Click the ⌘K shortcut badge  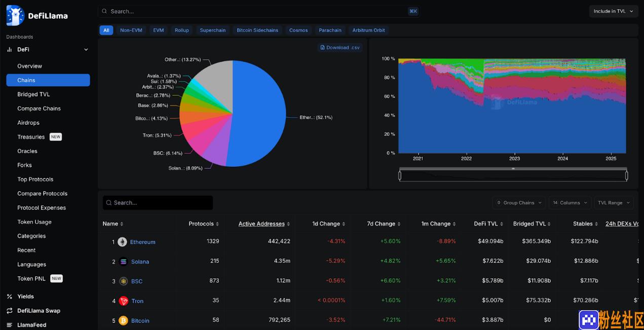coord(413,11)
